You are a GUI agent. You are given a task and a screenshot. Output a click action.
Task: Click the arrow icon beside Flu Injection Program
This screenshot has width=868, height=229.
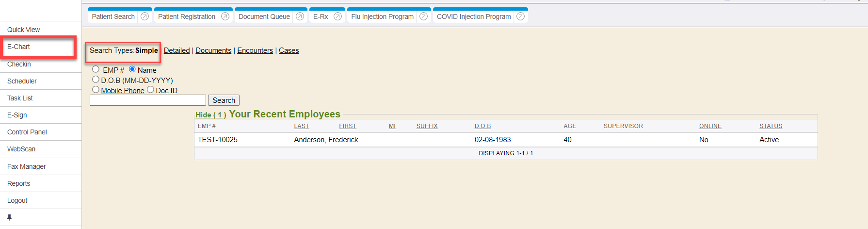[423, 16]
